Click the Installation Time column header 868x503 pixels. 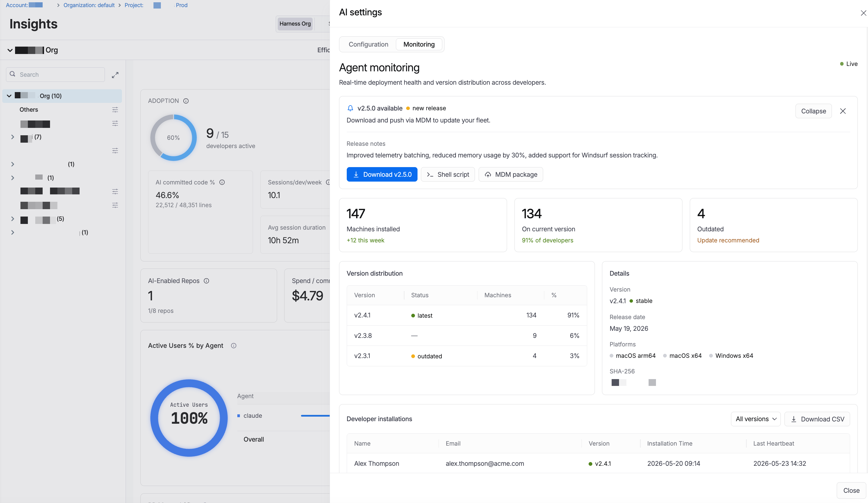(669, 443)
